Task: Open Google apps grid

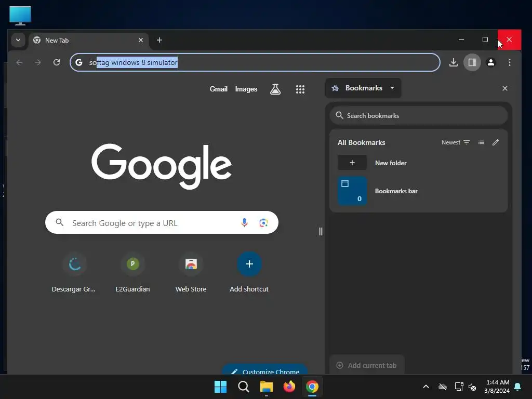Action: pos(300,89)
